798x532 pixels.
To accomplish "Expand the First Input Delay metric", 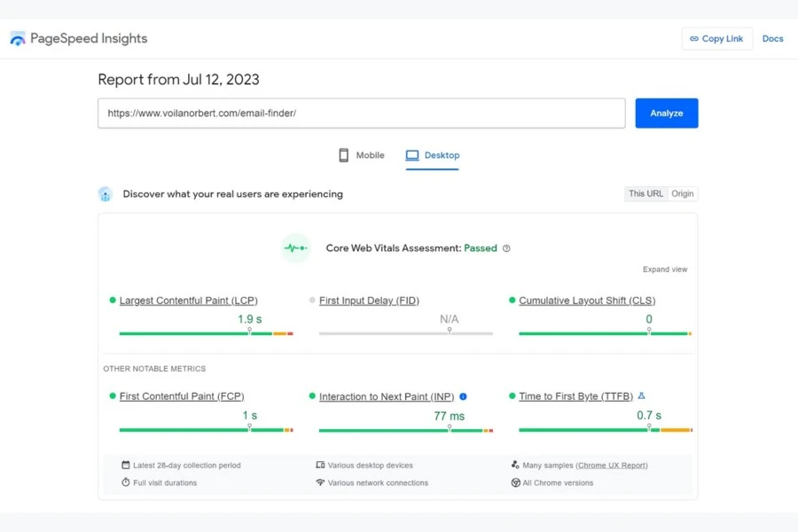I will 369,301.
